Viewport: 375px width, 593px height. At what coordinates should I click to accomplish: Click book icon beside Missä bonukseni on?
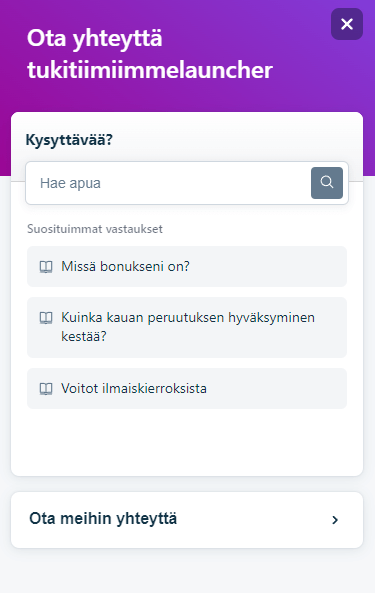tap(46, 267)
